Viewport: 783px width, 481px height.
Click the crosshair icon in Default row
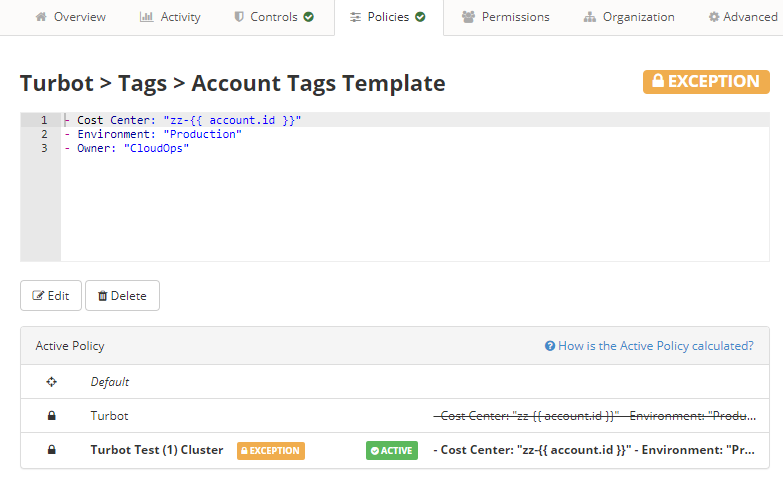pos(51,382)
